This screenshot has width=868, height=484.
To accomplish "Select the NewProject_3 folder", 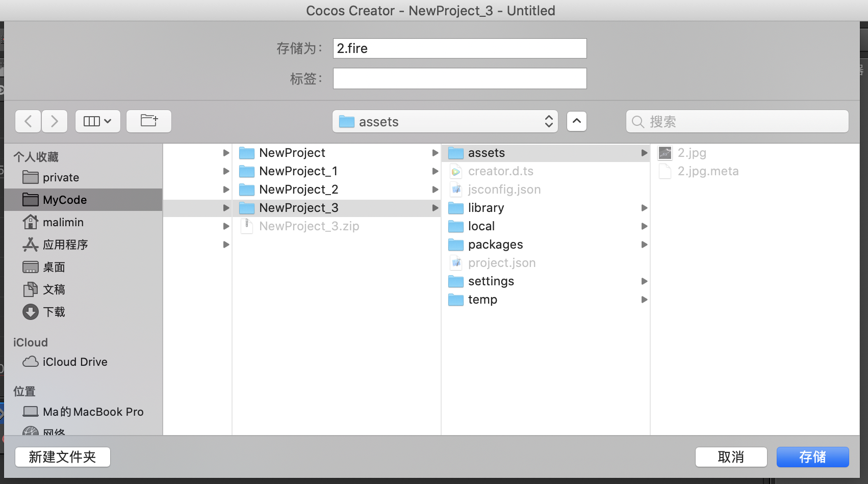I will click(x=337, y=208).
